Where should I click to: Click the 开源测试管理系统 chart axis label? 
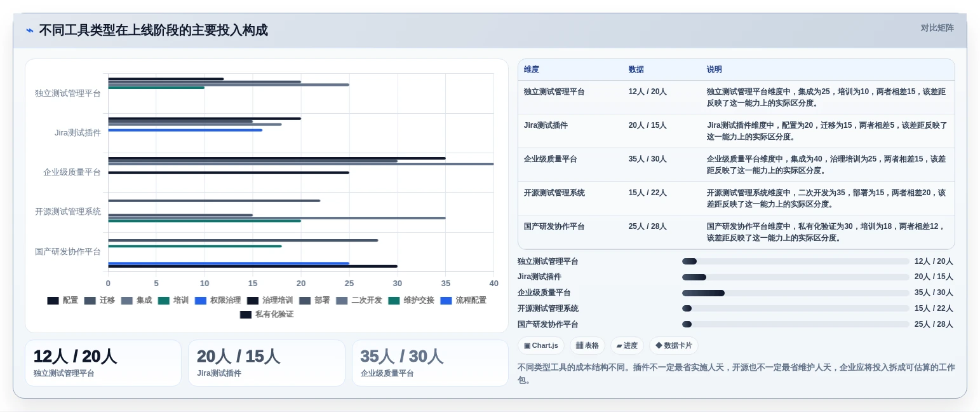tap(68, 212)
